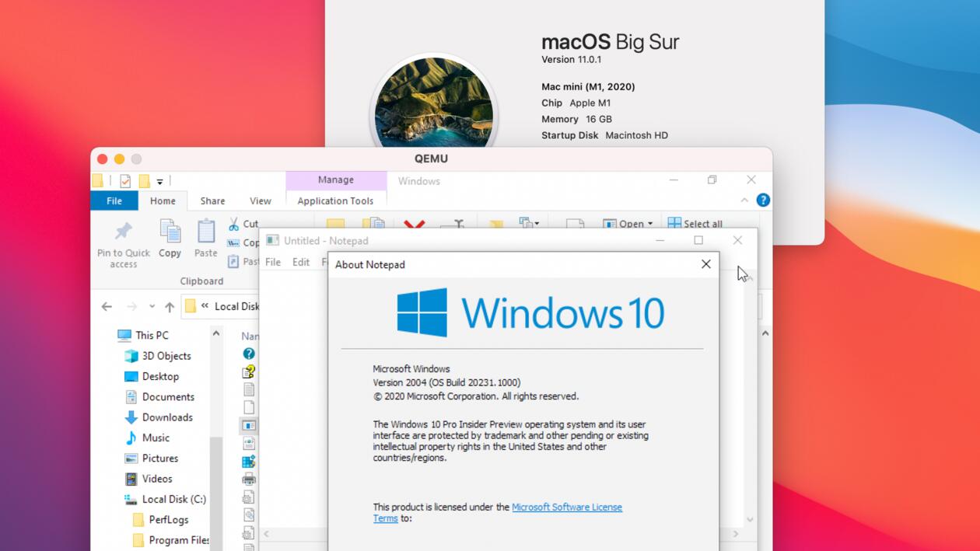980x551 pixels.
Task: Go up one folder with the Up arrow
Action: 170,306
